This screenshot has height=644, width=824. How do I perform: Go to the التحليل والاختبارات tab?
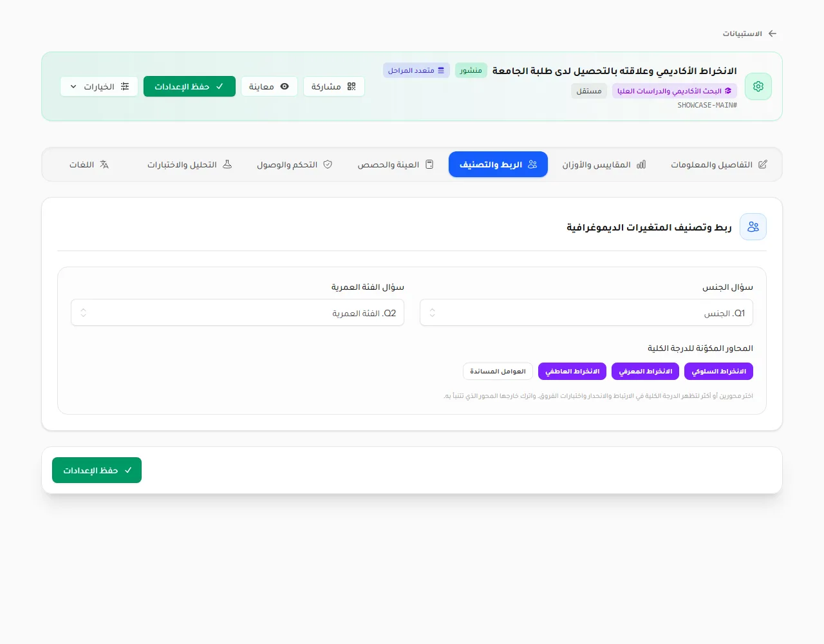coord(189,164)
